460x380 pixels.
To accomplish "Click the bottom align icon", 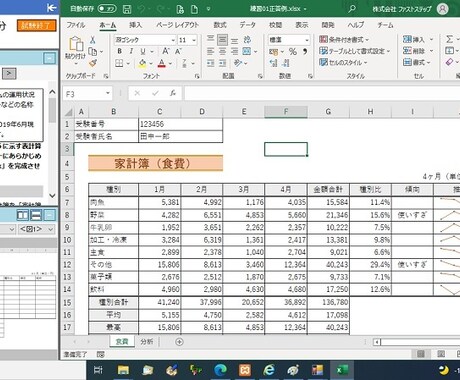I will (235, 40).
